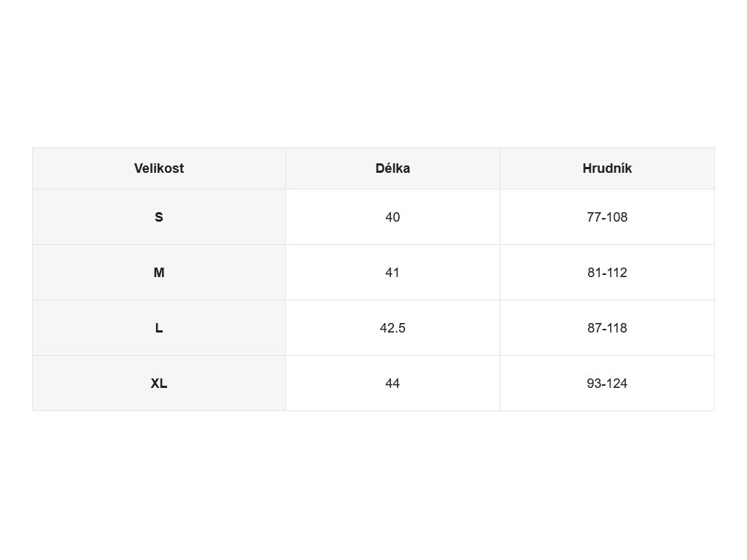Click the Délka cell for size L
Viewport: 747px width, 560px height.
click(392, 328)
